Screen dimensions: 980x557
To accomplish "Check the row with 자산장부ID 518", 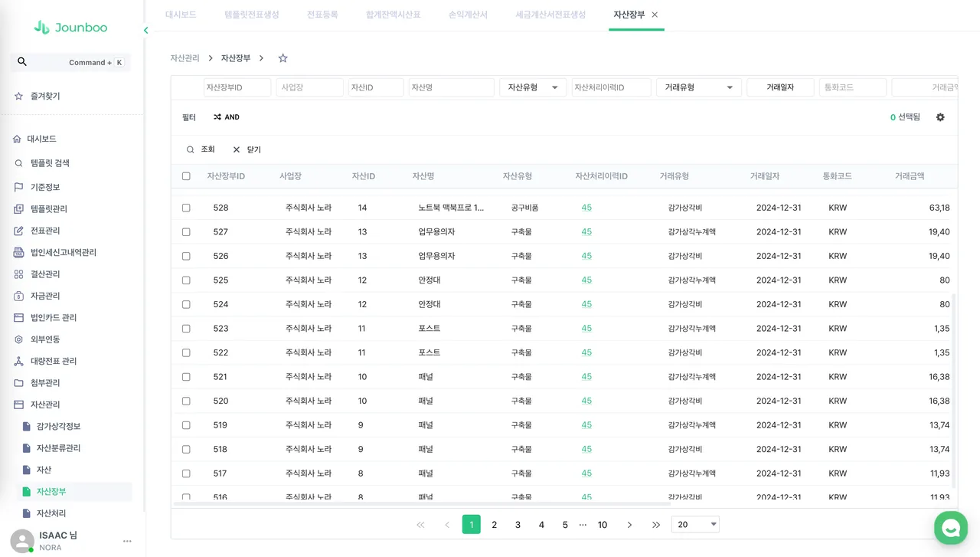I will tap(186, 450).
